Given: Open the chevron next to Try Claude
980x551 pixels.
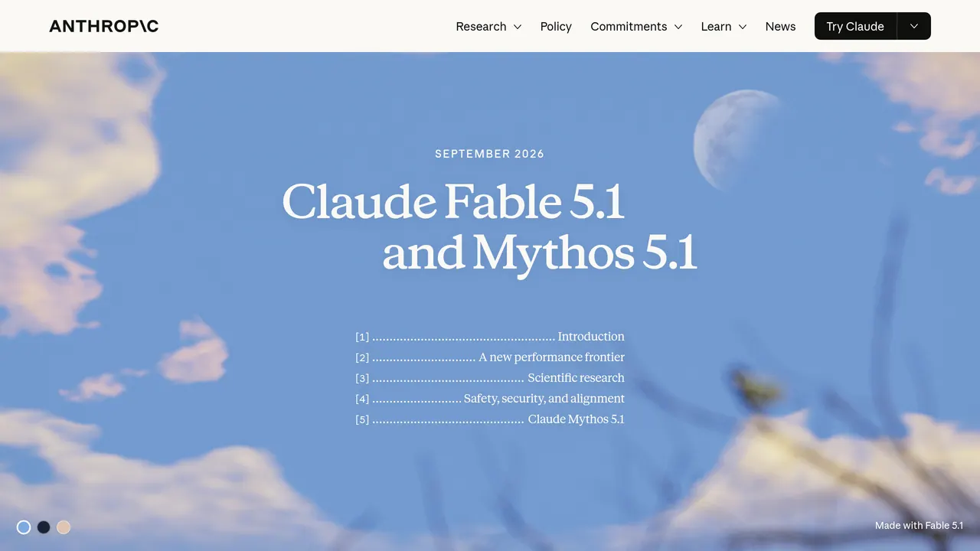Looking at the screenshot, I should [x=914, y=26].
